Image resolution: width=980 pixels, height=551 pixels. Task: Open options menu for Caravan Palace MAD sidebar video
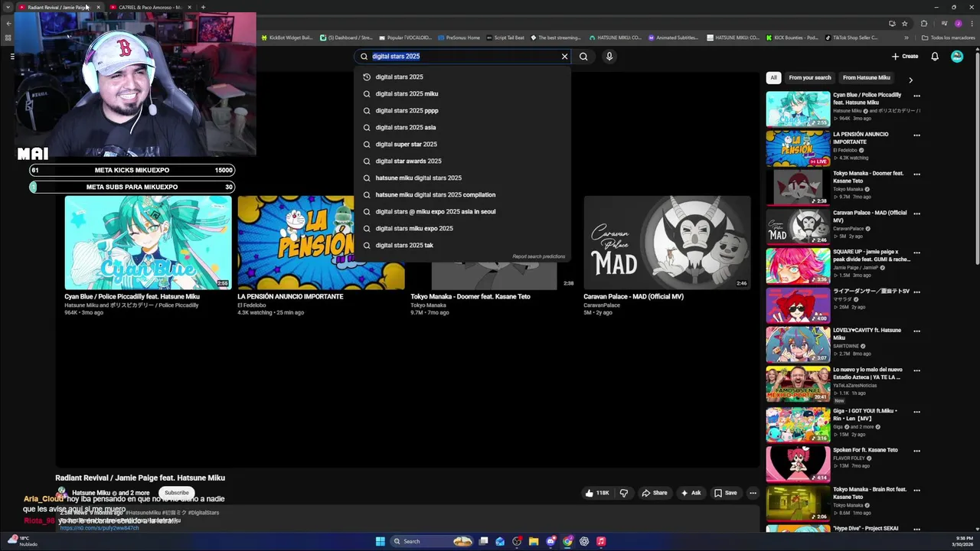click(916, 214)
